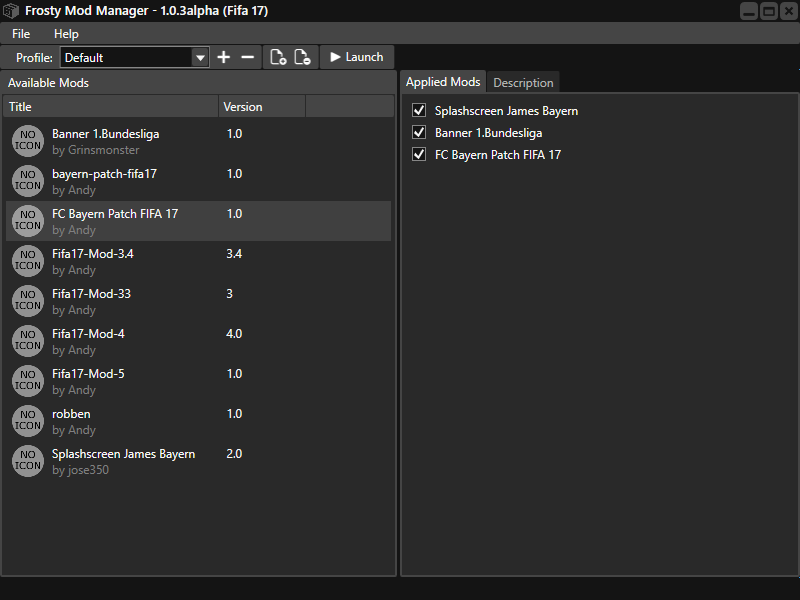Select the Fifa17-Mod-5 mod title
The image size is (800, 600).
coord(88,374)
